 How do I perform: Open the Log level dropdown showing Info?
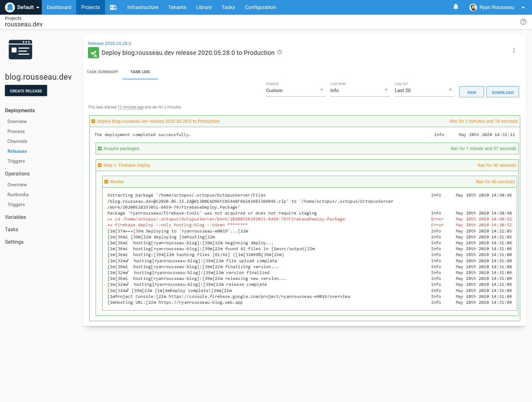point(360,91)
